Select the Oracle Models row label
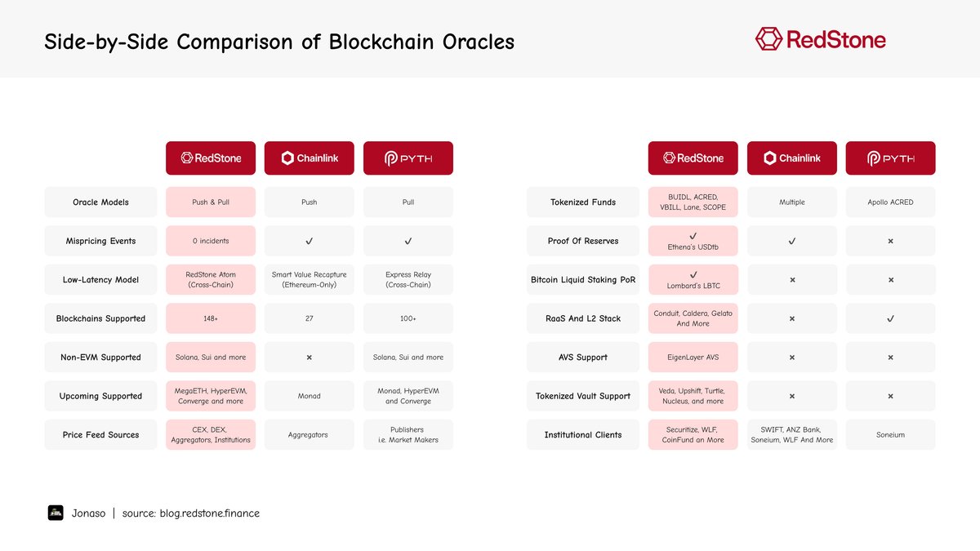This screenshot has width=980, height=551. point(100,202)
